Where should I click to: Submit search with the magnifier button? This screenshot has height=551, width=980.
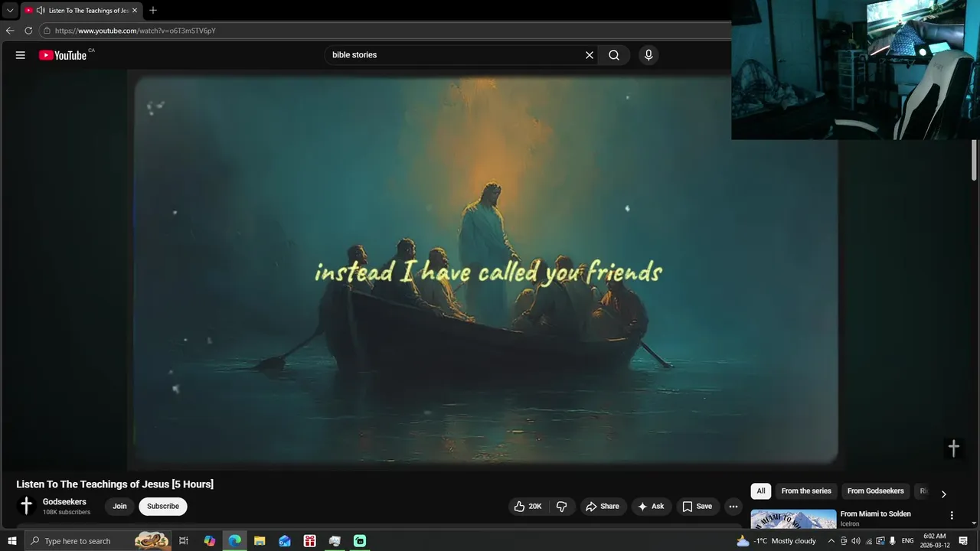(614, 55)
